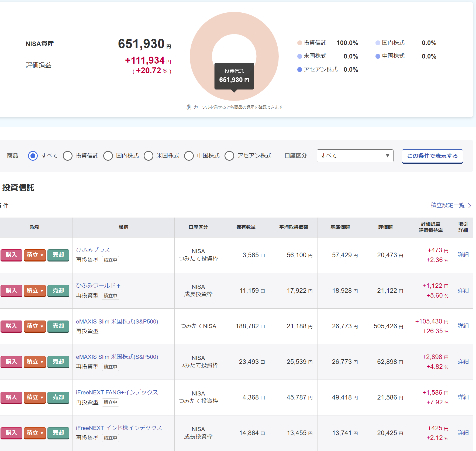The height and width of the screenshot is (451, 476).
Task: Click the 投資信託 pink legend dot
Action: pos(299,43)
